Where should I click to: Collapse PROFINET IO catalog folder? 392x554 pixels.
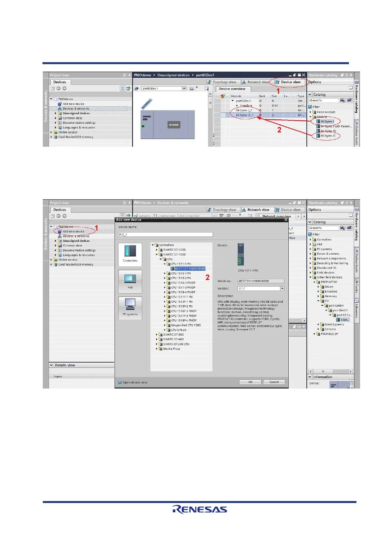(x=314, y=282)
